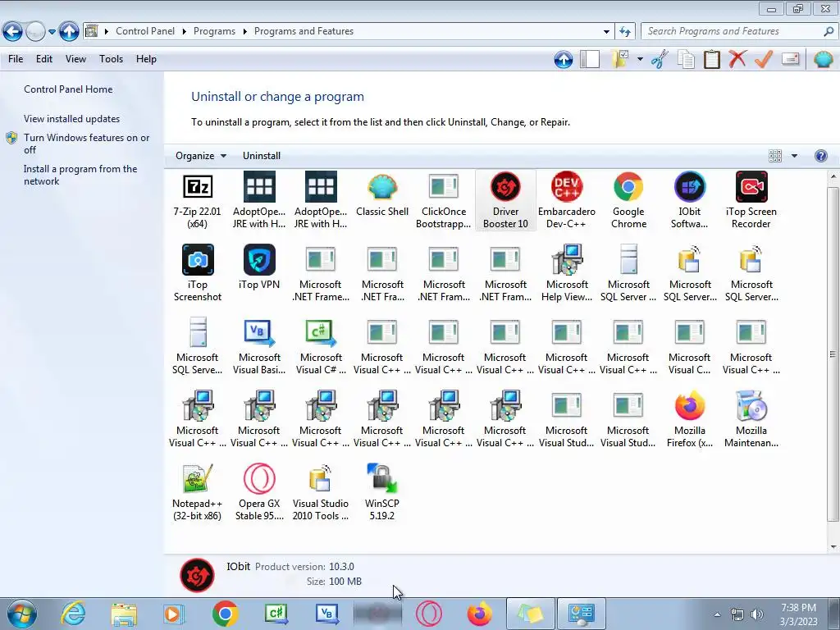Select Google Chrome in program list

coord(628,200)
